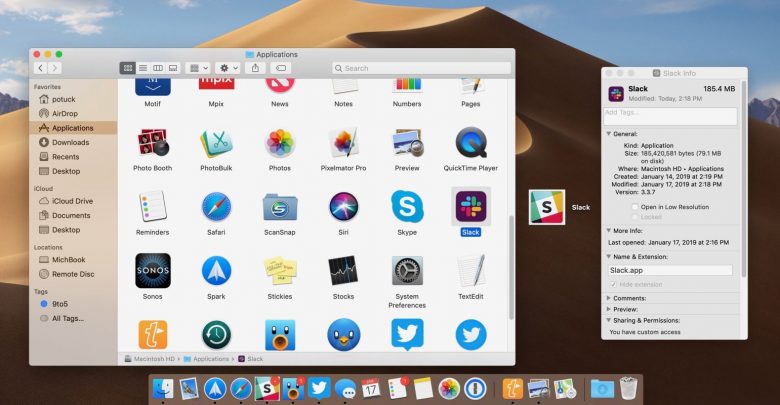Select iCloud Drive in the sidebar

73,201
